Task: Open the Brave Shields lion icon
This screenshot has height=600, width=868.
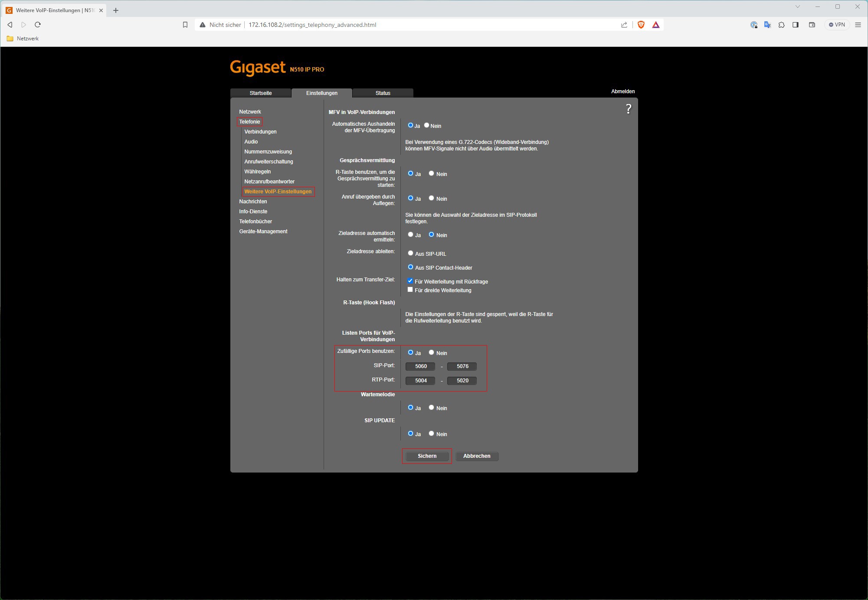Action: click(641, 25)
